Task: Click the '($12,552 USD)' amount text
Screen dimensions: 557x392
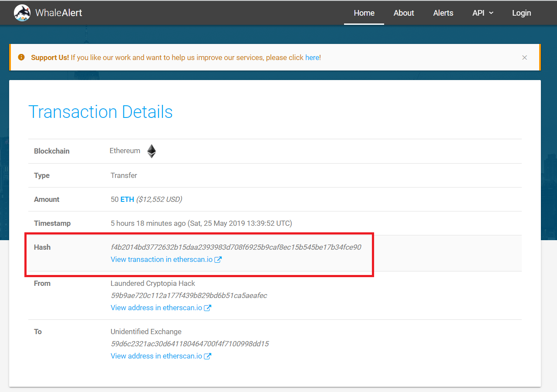Action: coord(159,199)
